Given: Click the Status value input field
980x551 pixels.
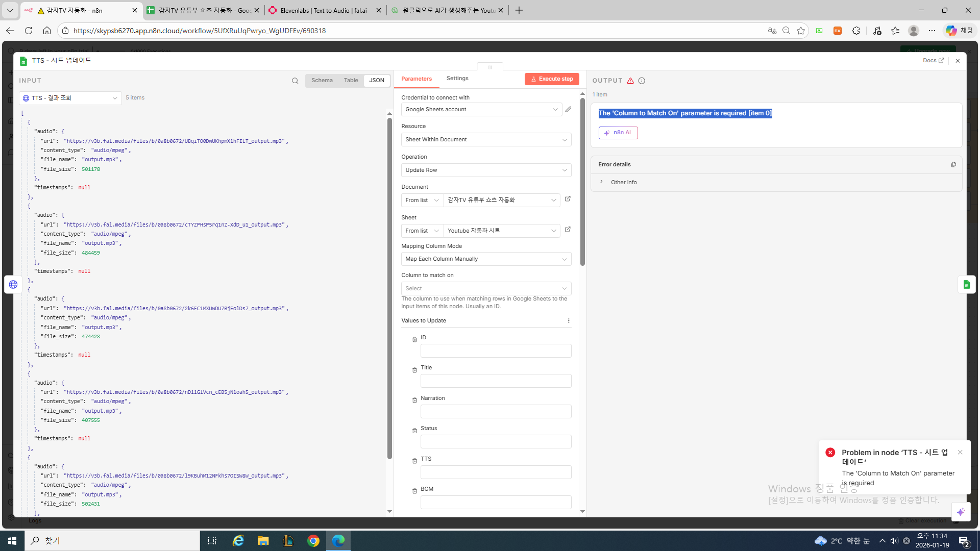Looking at the screenshot, I should [x=496, y=442].
